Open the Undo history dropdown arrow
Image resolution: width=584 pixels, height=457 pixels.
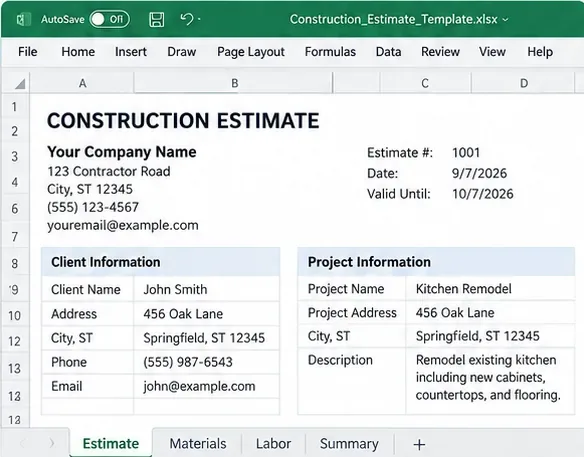pyautogui.click(x=199, y=19)
